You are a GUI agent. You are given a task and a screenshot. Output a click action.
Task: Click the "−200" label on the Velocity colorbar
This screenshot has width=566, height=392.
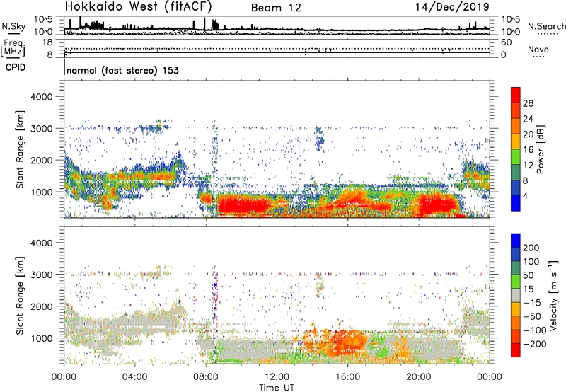535,344
